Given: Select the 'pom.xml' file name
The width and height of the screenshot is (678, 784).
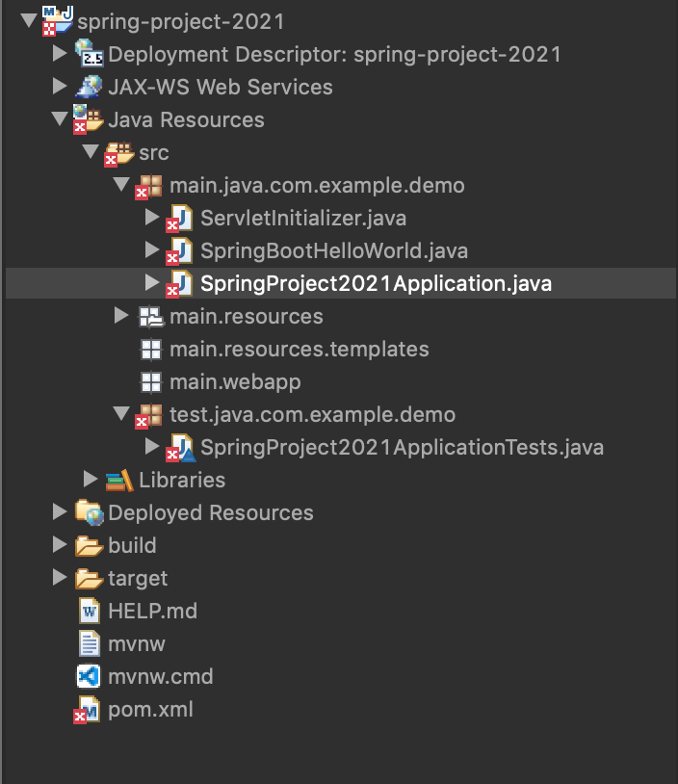Looking at the screenshot, I should tap(150, 710).
